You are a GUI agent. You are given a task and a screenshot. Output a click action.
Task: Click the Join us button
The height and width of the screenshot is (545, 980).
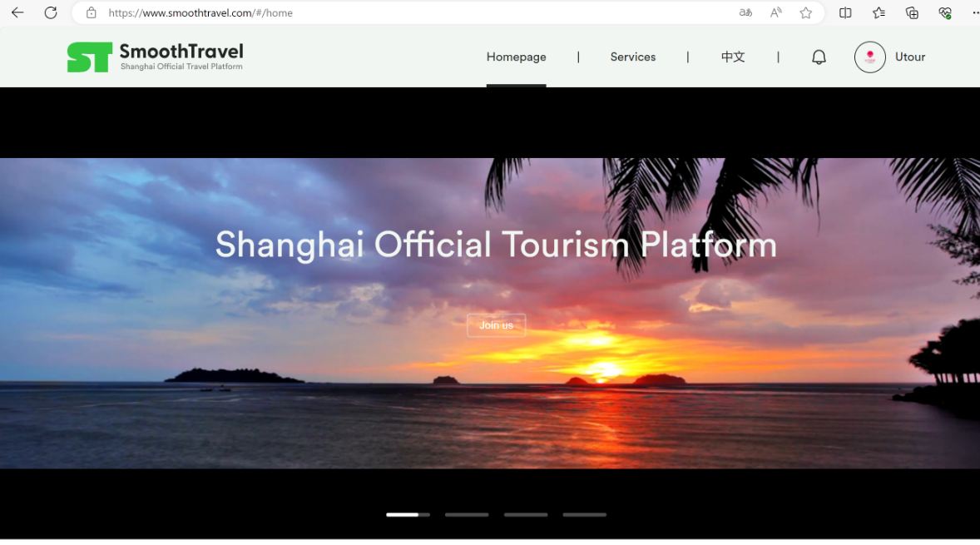[496, 325]
